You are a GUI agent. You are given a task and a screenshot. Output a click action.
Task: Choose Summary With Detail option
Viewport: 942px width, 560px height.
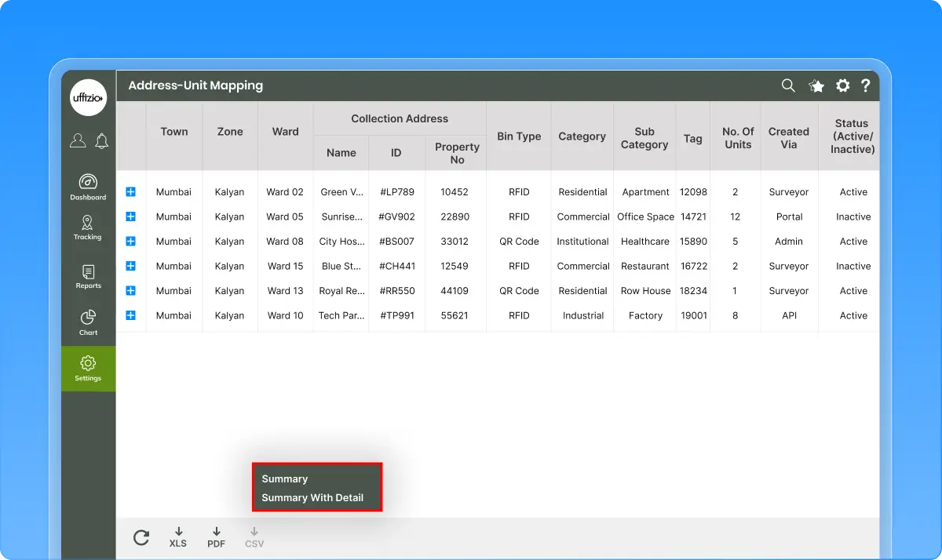pyautogui.click(x=312, y=497)
